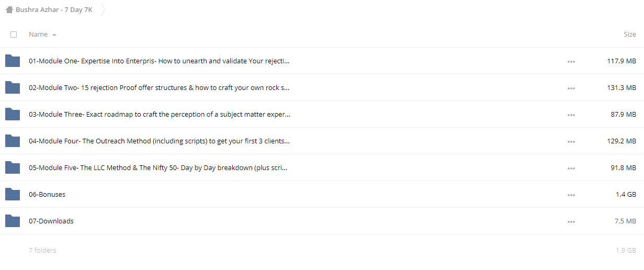Click the name sort arrow indicator

[x=54, y=35]
